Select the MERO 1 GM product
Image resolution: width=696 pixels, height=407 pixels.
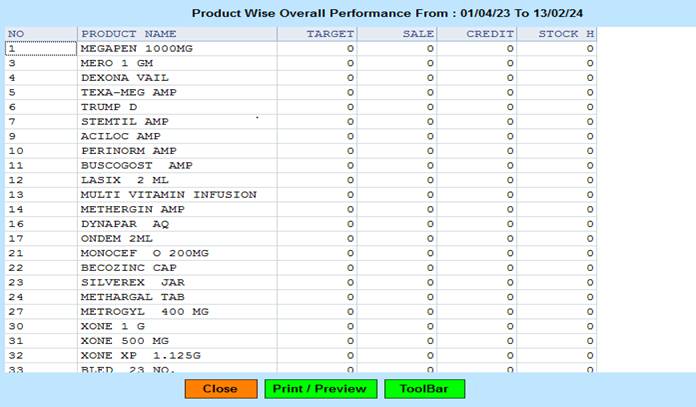[x=117, y=63]
